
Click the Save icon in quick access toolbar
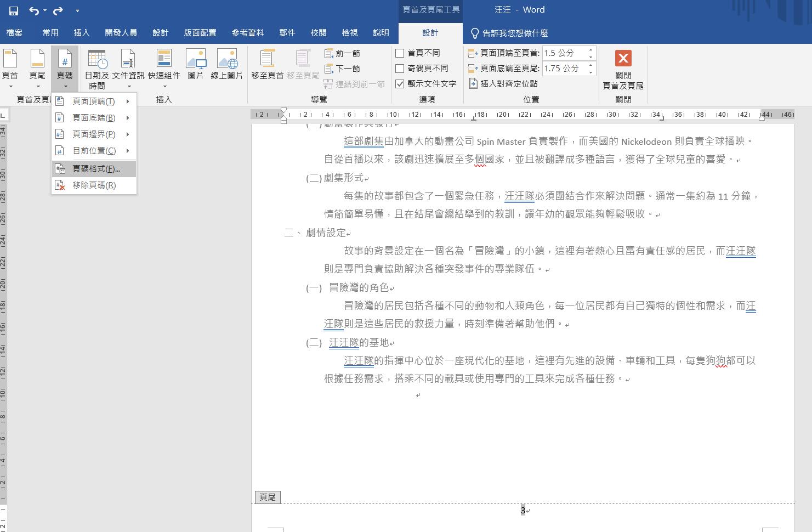14,10
